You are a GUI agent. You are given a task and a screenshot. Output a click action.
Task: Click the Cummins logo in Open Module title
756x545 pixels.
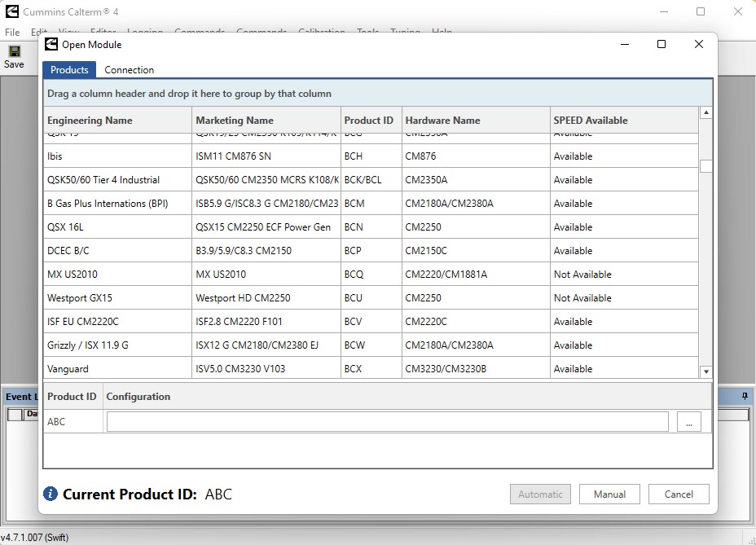tap(51, 44)
